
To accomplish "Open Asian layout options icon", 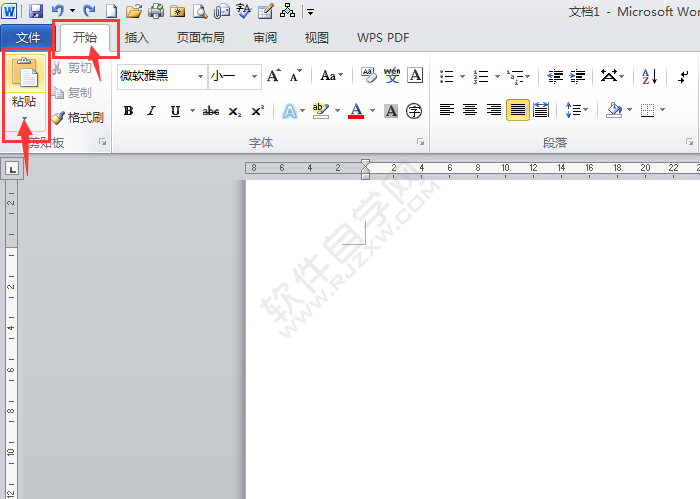I will tap(609, 76).
